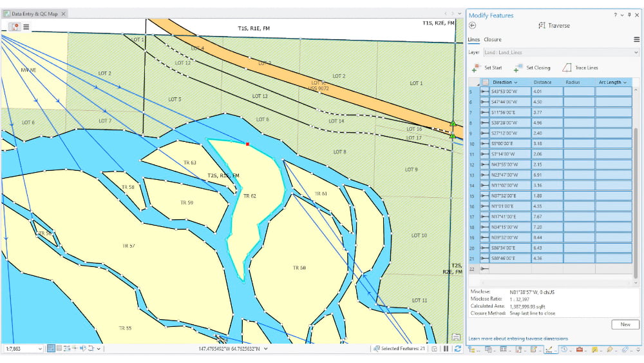Screen dimensions: 644x363
Task: Click the Selected Features: 21 label
Action: [403, 349]
